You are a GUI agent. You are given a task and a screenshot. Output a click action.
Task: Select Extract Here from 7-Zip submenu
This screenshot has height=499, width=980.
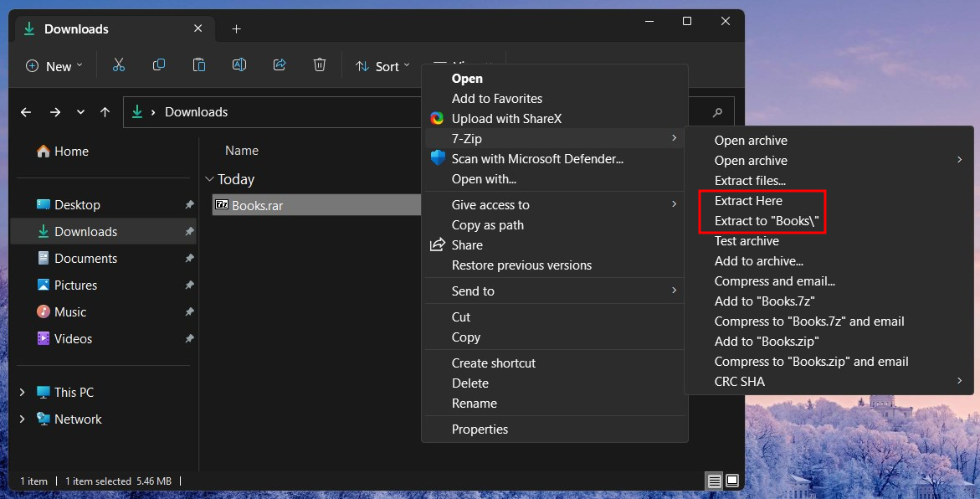(x=748, y=201)
